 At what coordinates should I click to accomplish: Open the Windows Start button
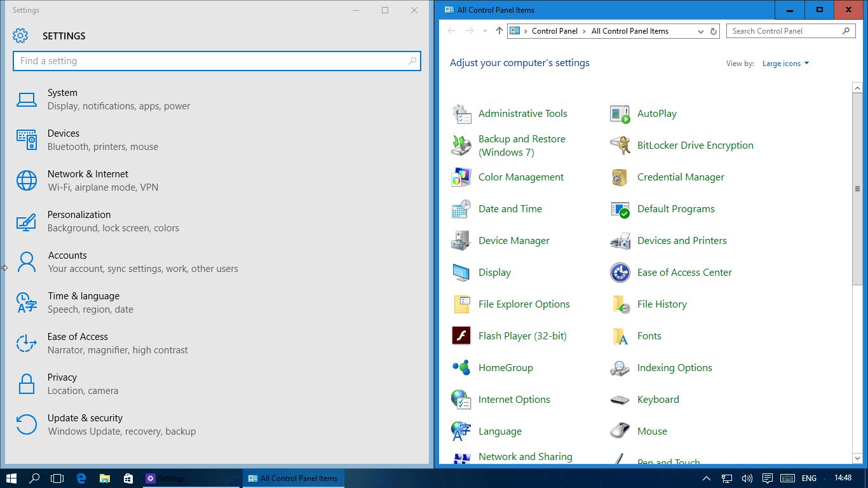pos(11,478)
